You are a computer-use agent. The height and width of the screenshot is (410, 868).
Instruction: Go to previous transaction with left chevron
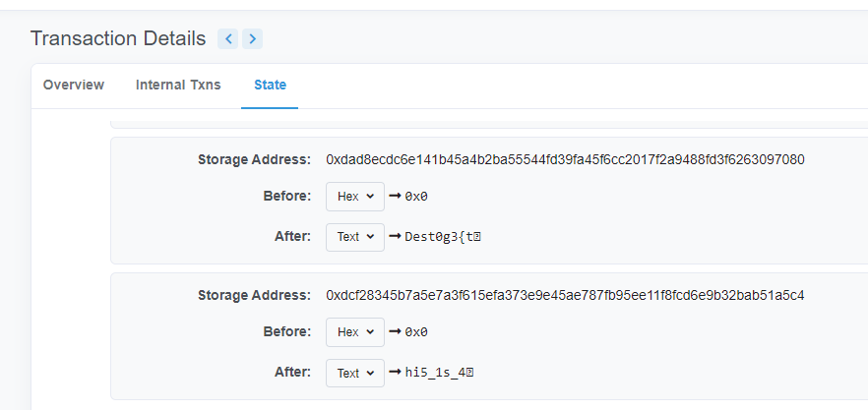coord(227,38)
